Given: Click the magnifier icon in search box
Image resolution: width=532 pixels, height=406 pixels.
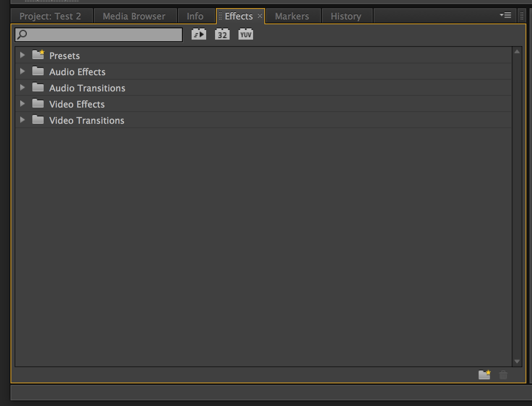Looking at the screenshot, I should (x=22, y=35).
